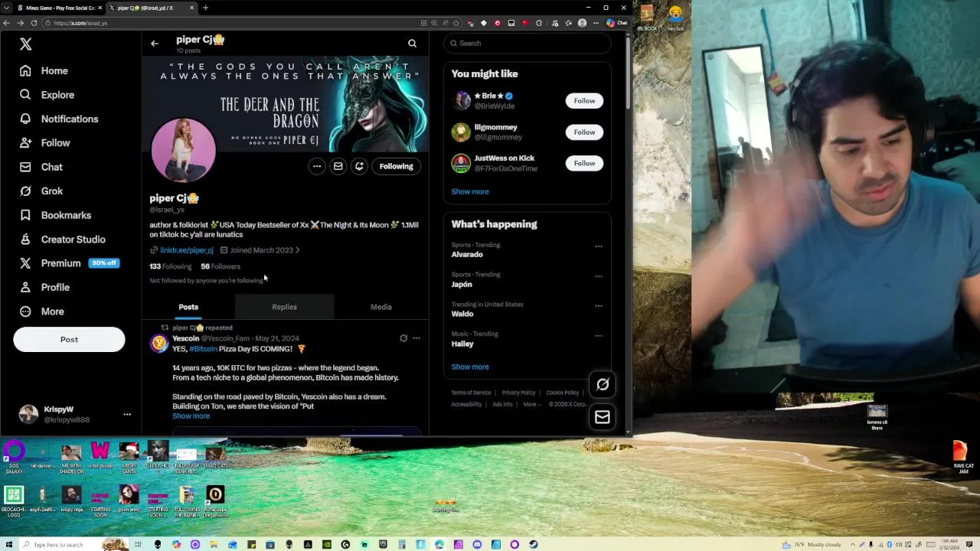Switch to the Media tab

click(x=381, y=307)
